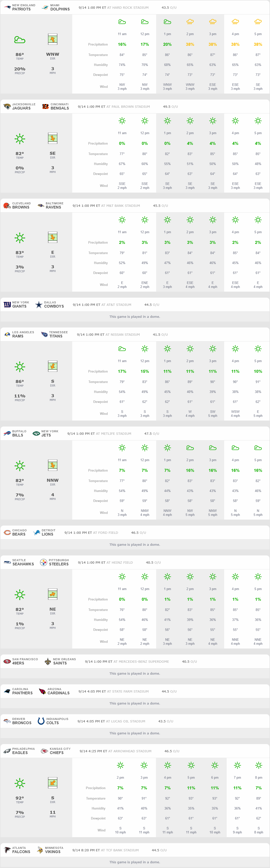Open the RAVENS team name link
Viewport: 270px width, 868px height.
tap(53, 207)
